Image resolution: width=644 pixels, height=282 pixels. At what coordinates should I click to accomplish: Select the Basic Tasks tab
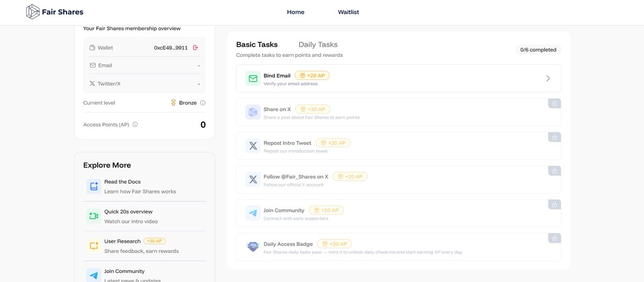point(257,44)
